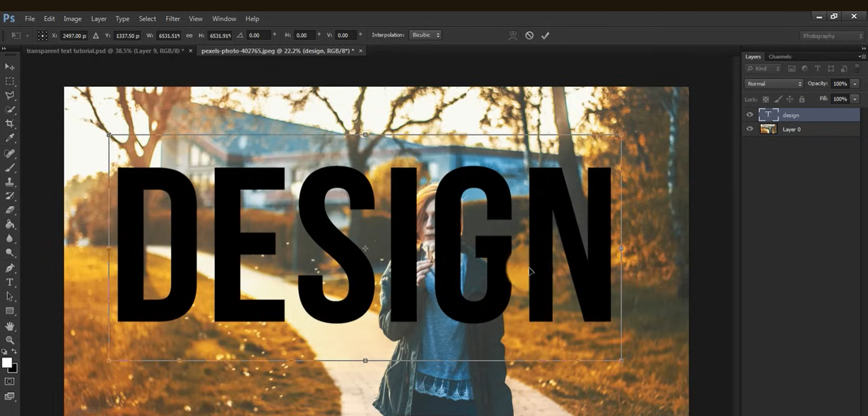Select the Eyedropper tool
This screenshot has height=416, width=868.
pyautogui.click(x=9, y=138)
